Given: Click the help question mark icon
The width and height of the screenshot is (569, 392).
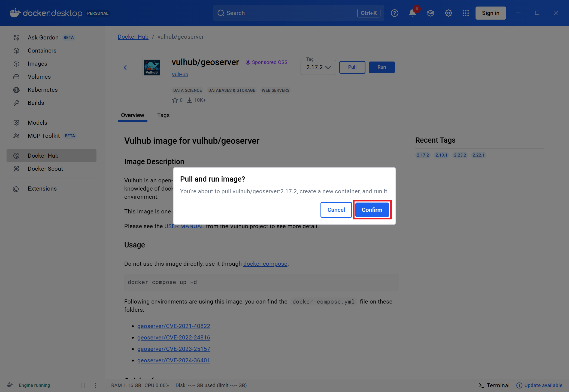Looking at the screenshot, I should 394,13.
